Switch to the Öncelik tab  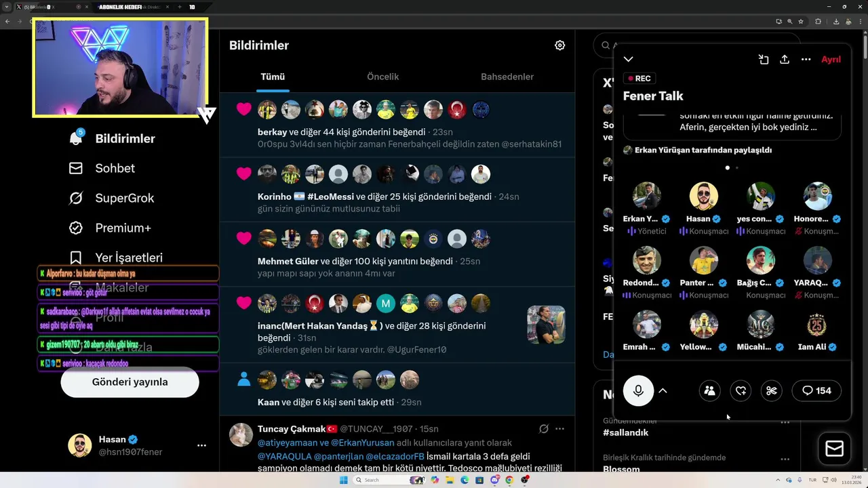click(382, 77)
